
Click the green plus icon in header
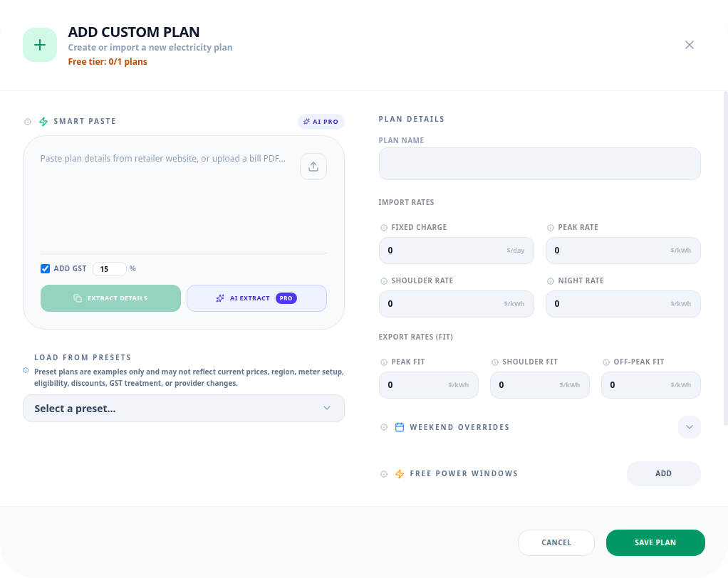pyautogui.click(x=40, y=45)
